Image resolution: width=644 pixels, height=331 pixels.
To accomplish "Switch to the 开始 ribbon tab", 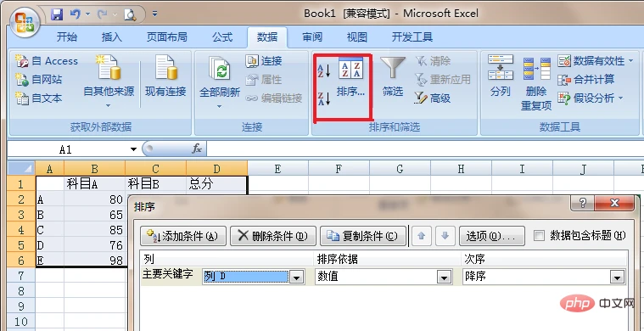I will point(66,37).
